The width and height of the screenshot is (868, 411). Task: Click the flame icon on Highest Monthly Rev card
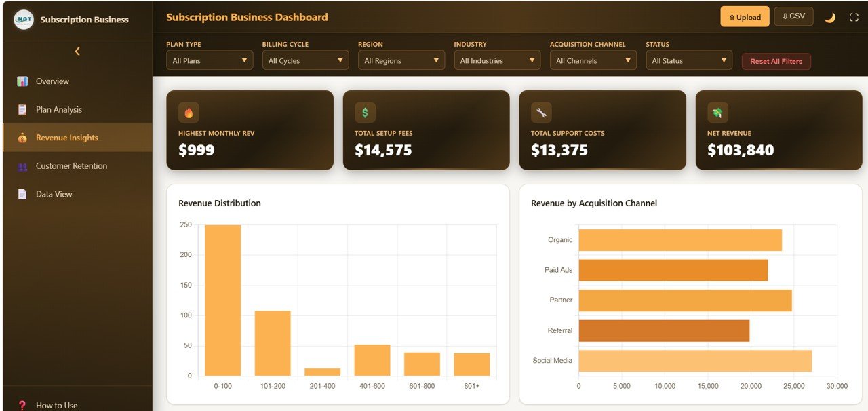coord(188,112)
